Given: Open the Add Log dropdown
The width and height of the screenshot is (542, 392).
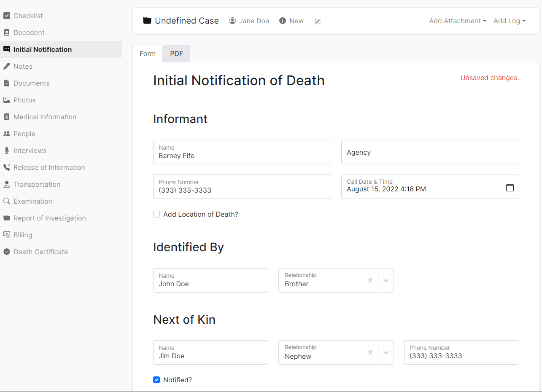Looking at the screenshot, I should [509, 21].
